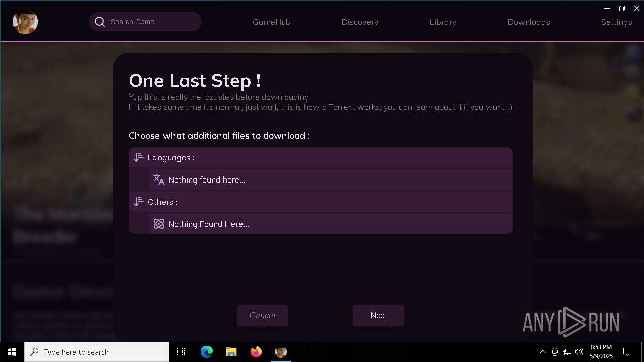Click the taskbar search box
Viewport: 644px width, 362px height.
pyautogui.click(x=97, y=352)
